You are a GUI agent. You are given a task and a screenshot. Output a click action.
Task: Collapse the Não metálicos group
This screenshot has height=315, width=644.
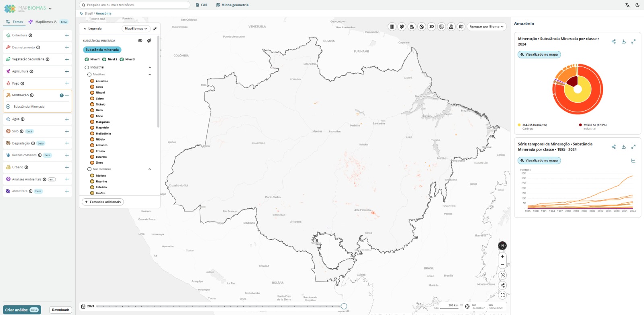click(150, 169)
